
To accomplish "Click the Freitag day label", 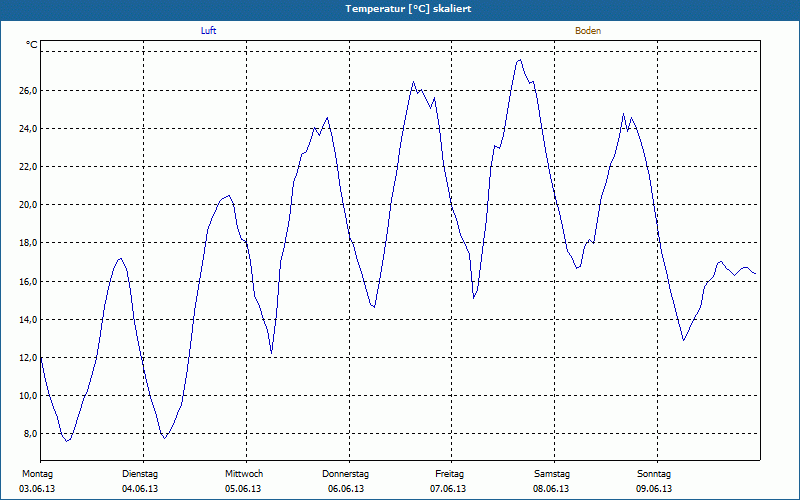I will (x=449, y=474).
